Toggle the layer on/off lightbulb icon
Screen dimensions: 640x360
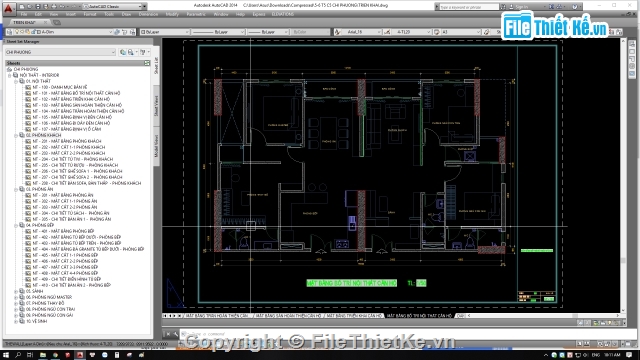click(x=17, y=32)
